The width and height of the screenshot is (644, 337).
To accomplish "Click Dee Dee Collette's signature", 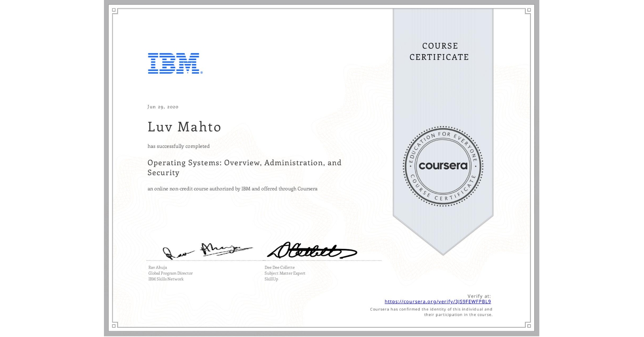I will [311, 251].
